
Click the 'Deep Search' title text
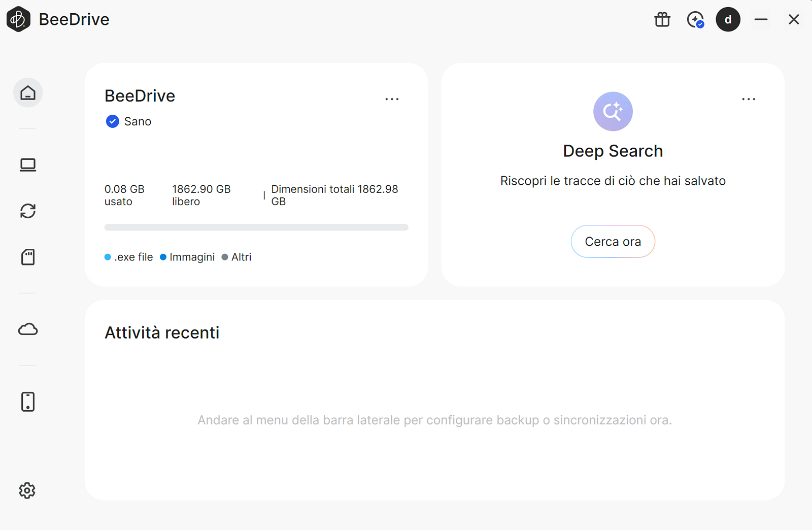(613, 151)
